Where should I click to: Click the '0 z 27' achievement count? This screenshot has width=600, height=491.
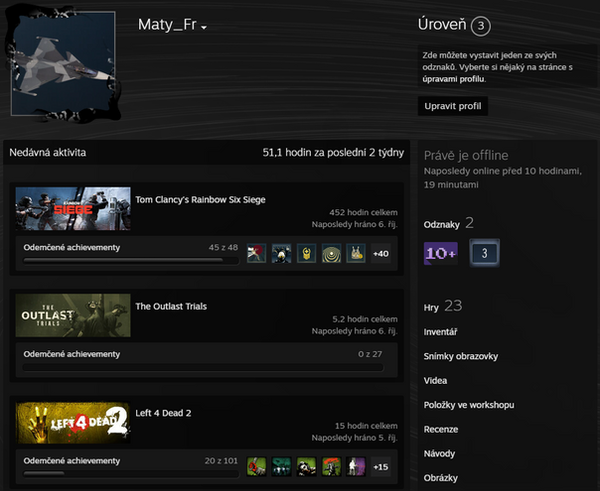pos(370,354)
